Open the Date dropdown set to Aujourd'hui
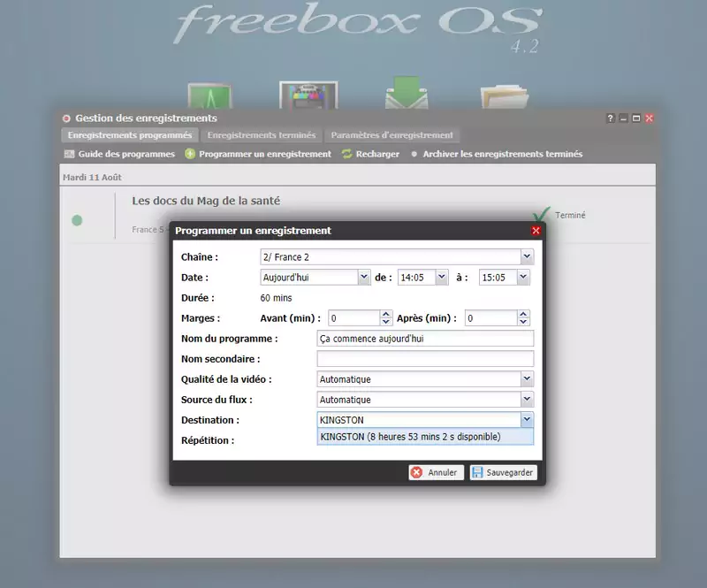 point(363,277)
